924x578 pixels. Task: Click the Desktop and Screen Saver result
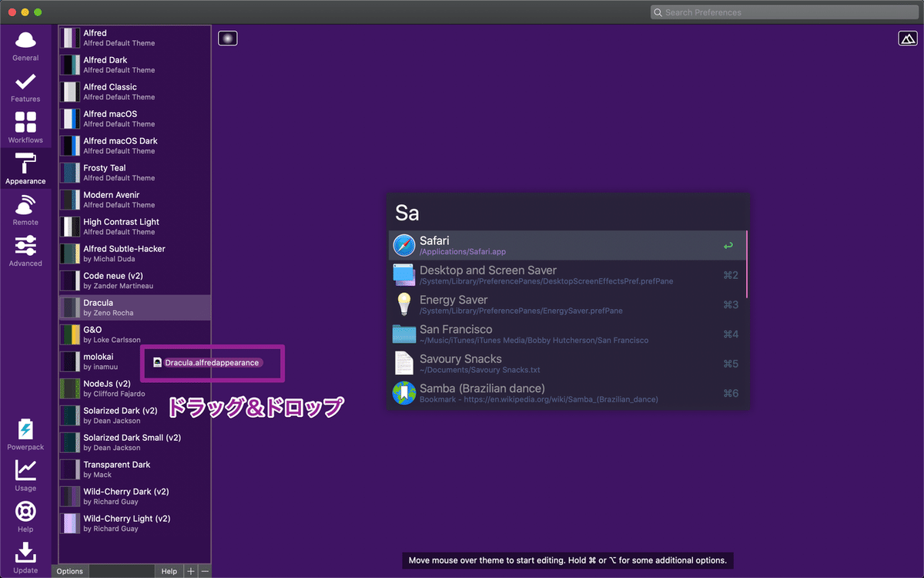click(x=567, y=275)
